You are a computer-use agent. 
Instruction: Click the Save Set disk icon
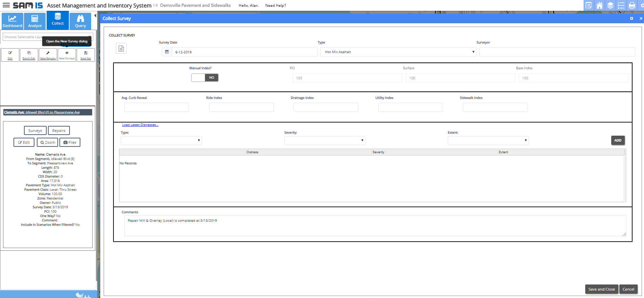[x=86, y=55]
